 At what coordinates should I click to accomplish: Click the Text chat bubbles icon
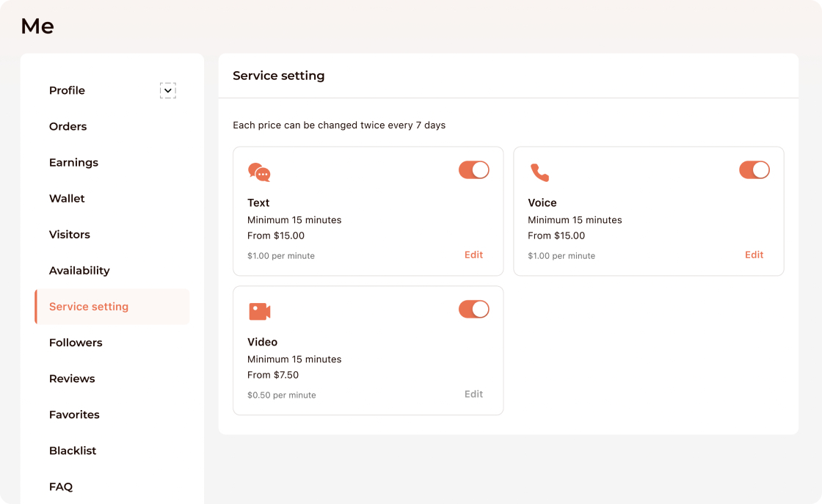click(x=259, y=172)
